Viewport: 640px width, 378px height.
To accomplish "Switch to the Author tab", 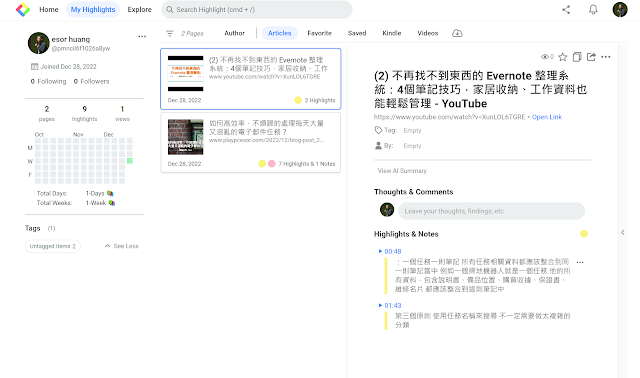I will pos(234,33).
